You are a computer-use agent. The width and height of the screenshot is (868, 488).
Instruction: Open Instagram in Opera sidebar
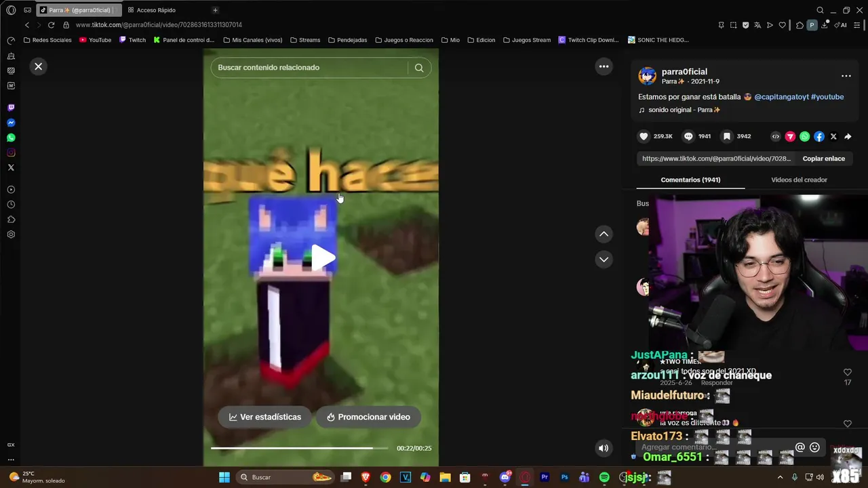[x=11, y=152]
